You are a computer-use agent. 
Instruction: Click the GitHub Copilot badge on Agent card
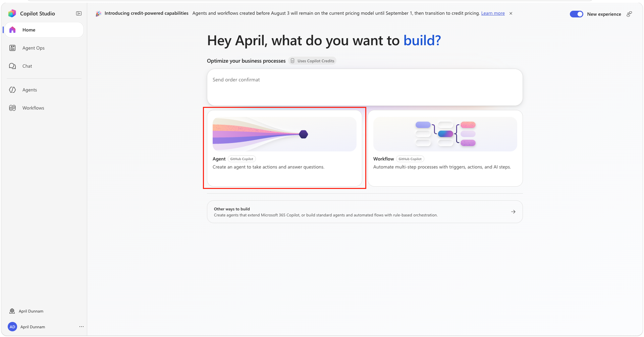241,159
